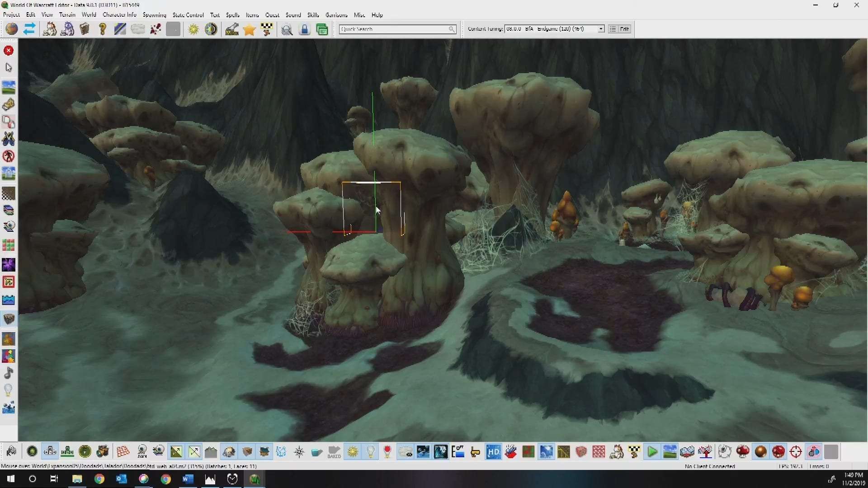Image resolution: width=868 pixels, height=488 pixels.
Task: Click the Edit button beside Content Tuning
Action: [624, 29]
